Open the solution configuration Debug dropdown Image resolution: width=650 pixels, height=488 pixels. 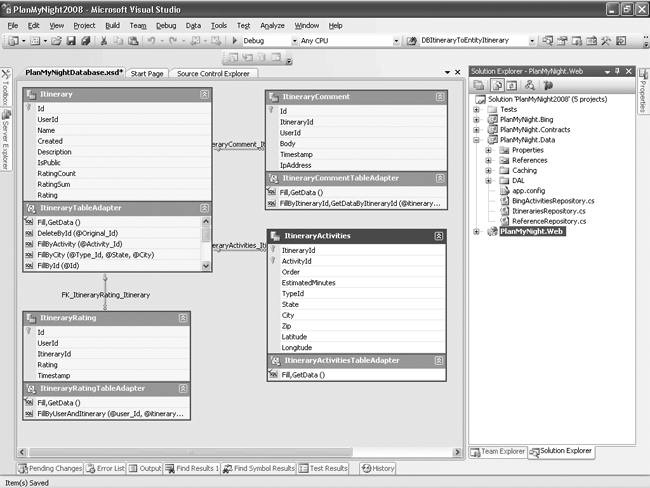(x=294, y=41)
